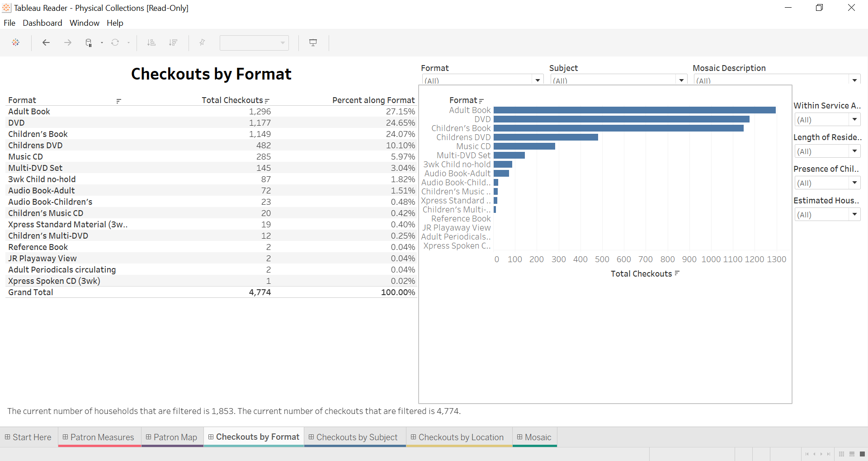Start Presentation Mode via monitor icon
The height and width of the screenshot is (461, 868).
click(313, 42)
